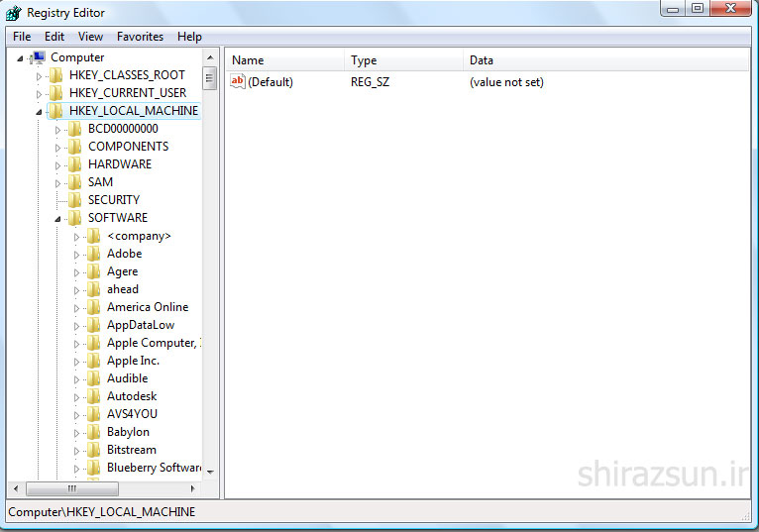Click the Apple Inc. folder icon

point(94,362)
